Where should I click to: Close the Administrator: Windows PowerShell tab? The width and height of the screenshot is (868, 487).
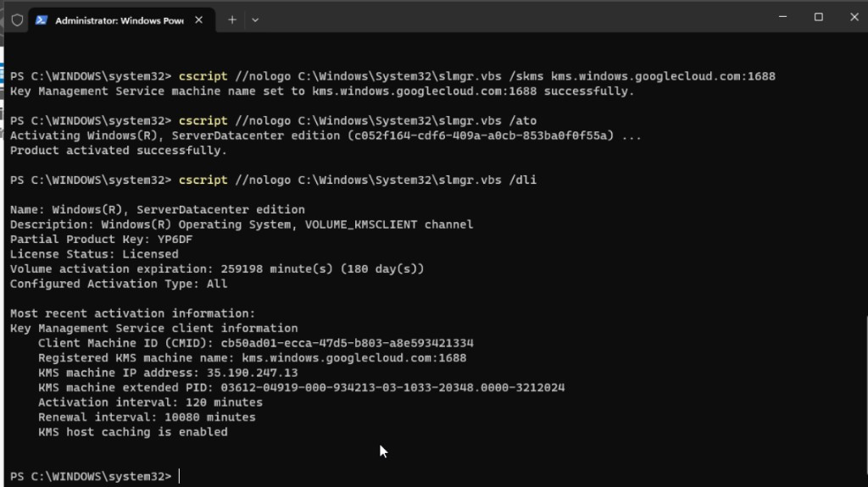click(x=198, y=20)
